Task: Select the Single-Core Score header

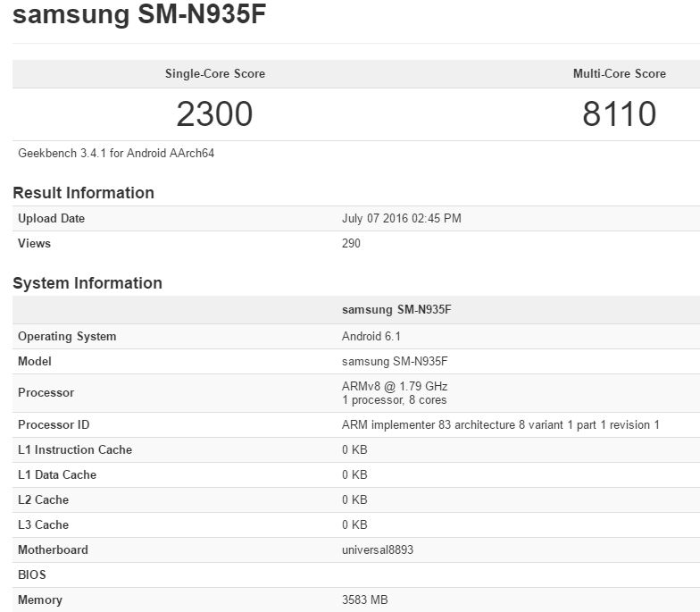Action: 214,73
